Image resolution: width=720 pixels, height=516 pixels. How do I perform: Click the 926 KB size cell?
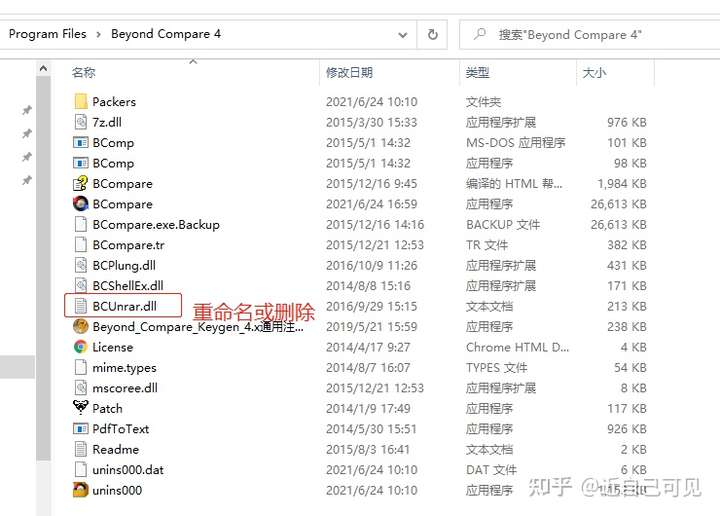(x=627, y=429)
